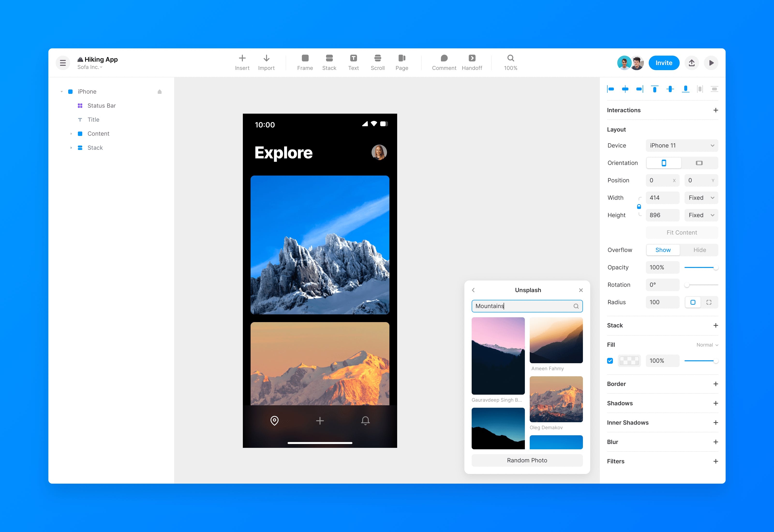Set Overflow to Hide
The width and height of the screenshot is (774, 532).
pyautogui.click(x=700, y=250)
